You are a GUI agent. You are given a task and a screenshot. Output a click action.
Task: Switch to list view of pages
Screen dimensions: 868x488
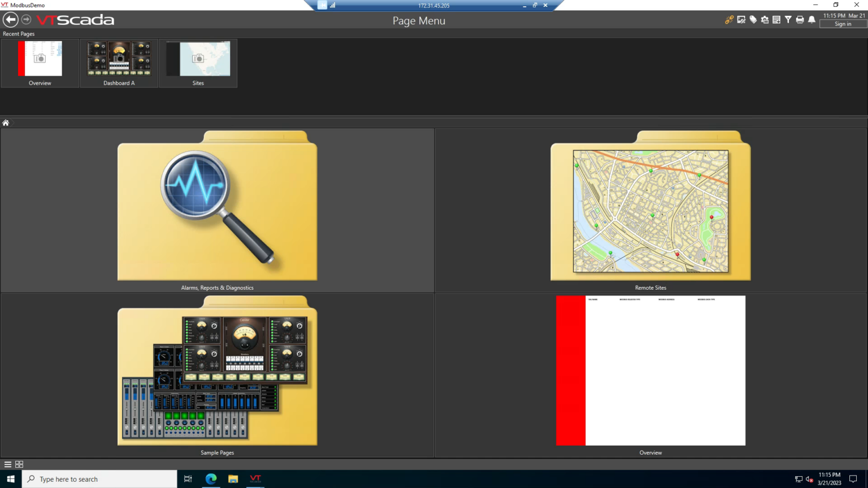[7, 464]
